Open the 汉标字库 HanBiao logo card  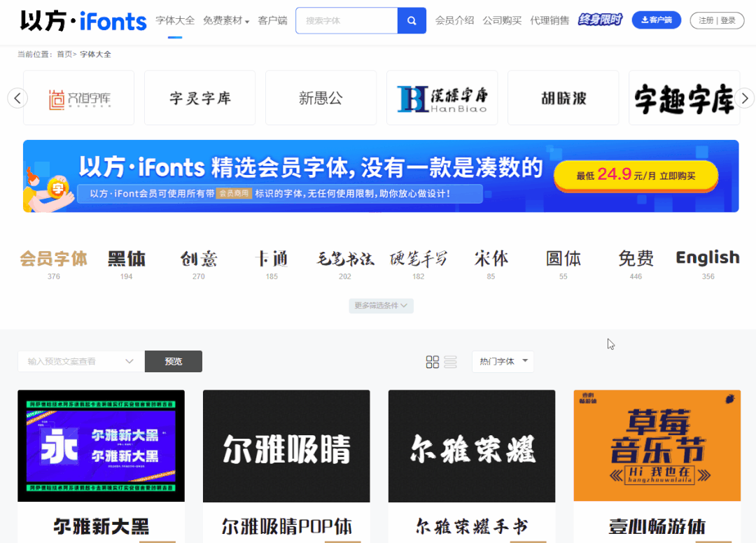[x=442, y=98]
